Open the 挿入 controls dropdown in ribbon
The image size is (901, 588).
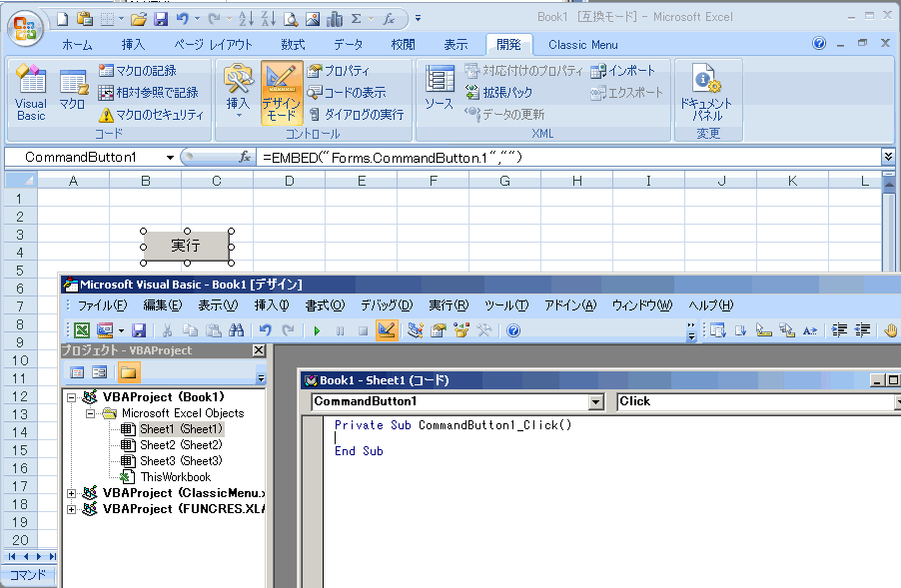pyautogui.click(x=238, y=93)
